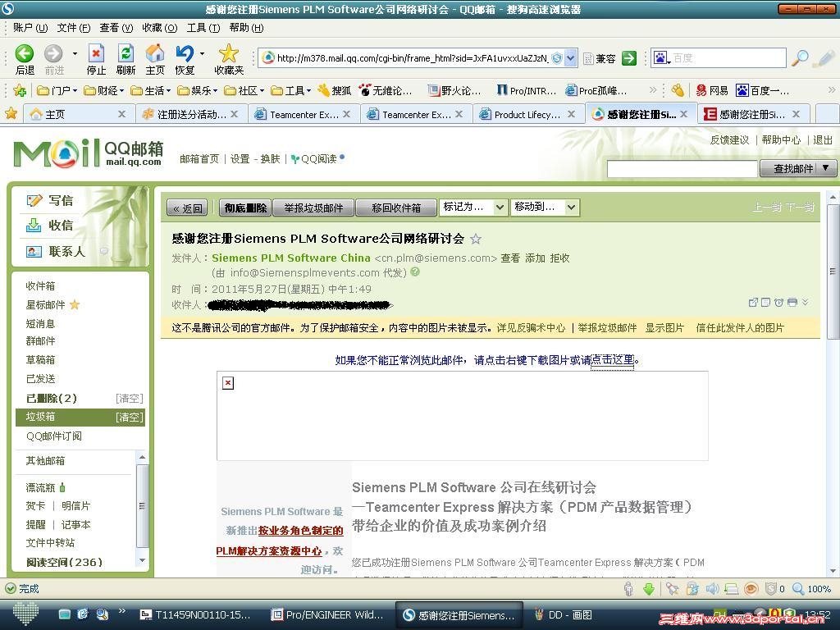Click the browser Back arrow icon
840x630 pixels.
coord(24,53)
